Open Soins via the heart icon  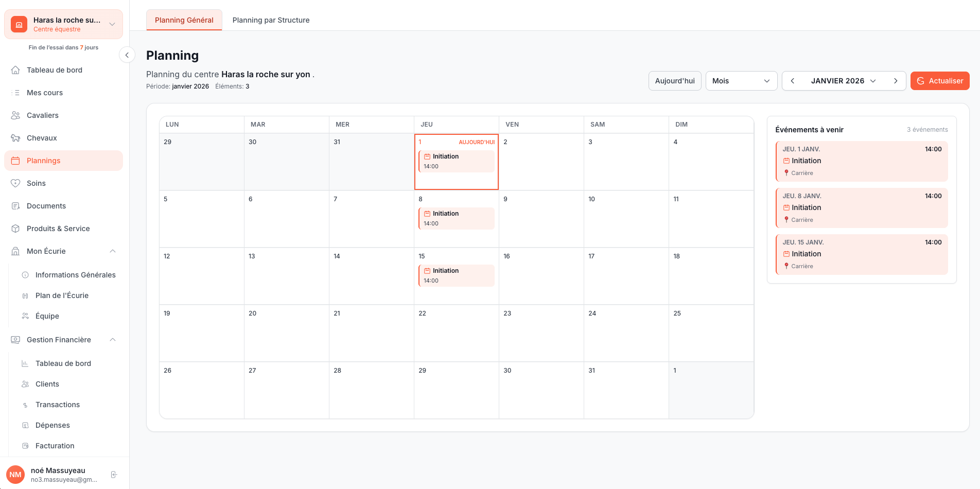point(15,183)
